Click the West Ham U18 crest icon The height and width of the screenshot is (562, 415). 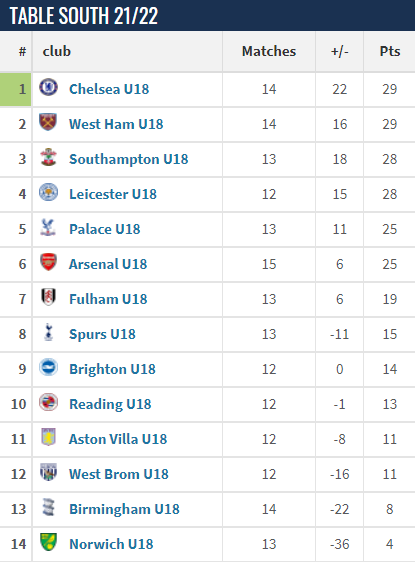click(x=48, y=122)
